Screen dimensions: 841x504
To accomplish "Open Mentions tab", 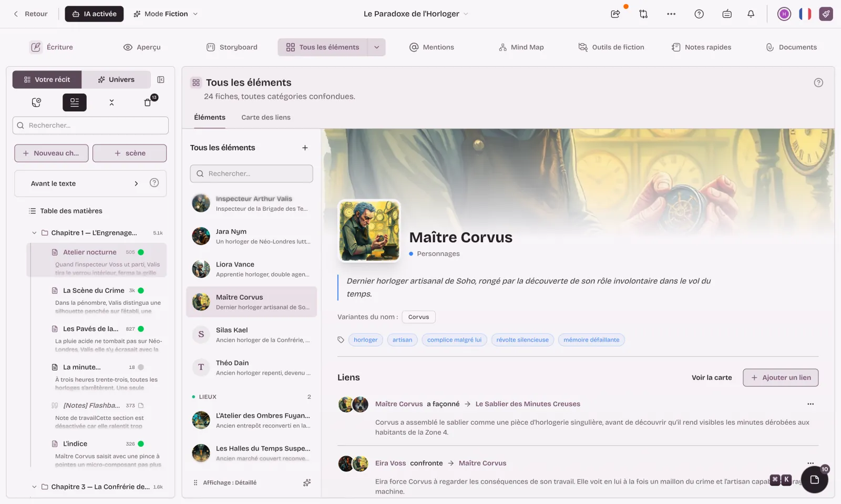I will click(x=432, y=47).
